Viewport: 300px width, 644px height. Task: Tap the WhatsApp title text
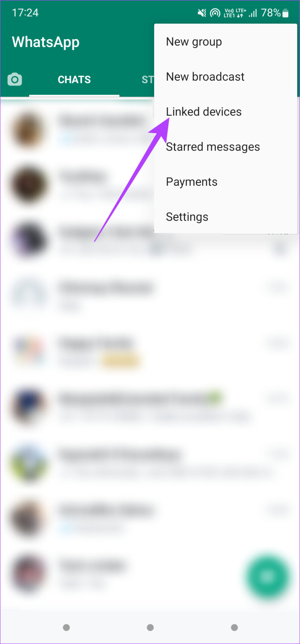pos(46,42)
